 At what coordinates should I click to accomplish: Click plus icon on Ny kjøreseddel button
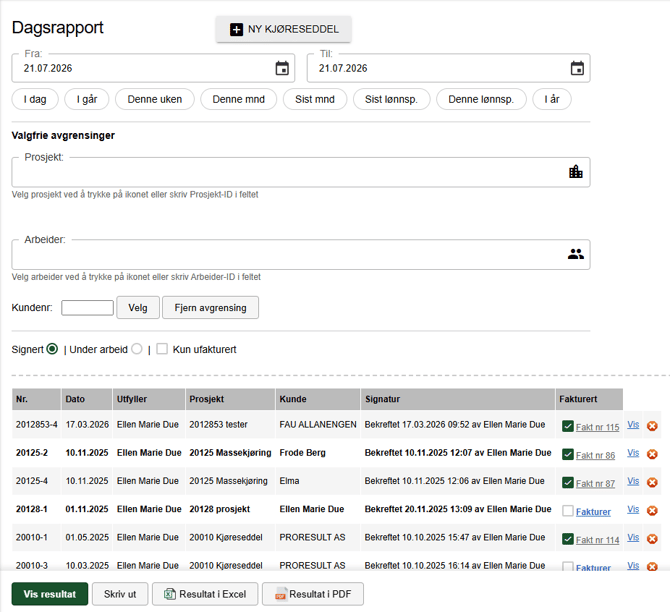tap(236, 29)
